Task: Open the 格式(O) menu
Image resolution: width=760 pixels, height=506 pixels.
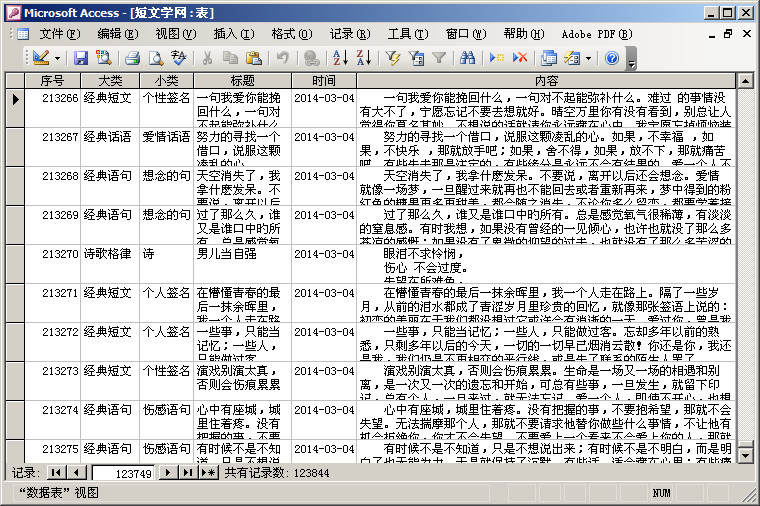Action: (292, 34)
